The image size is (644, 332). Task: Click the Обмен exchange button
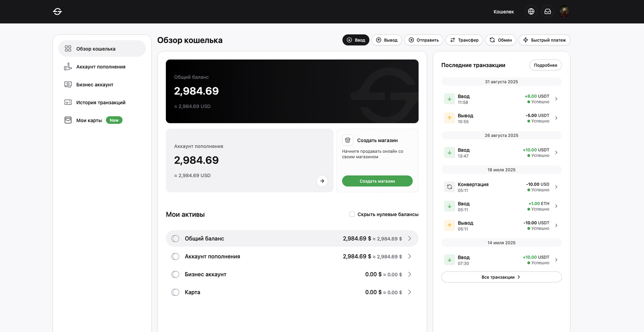500,40
